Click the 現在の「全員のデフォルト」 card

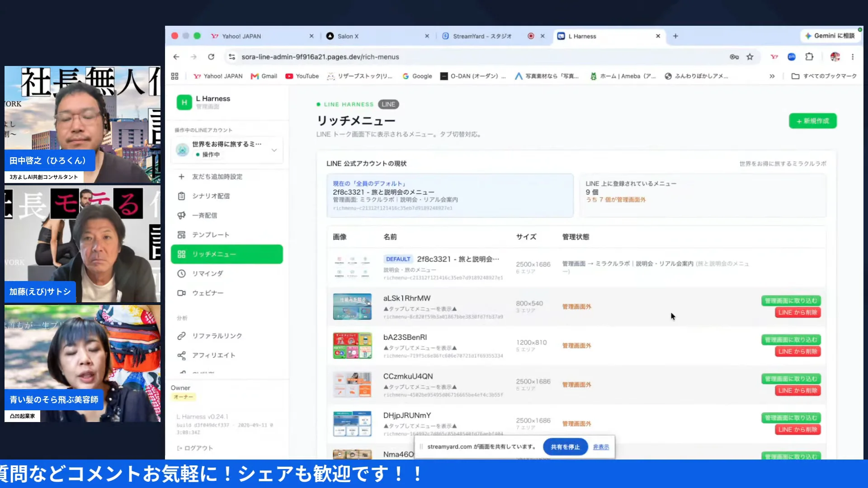pos(450,196)
